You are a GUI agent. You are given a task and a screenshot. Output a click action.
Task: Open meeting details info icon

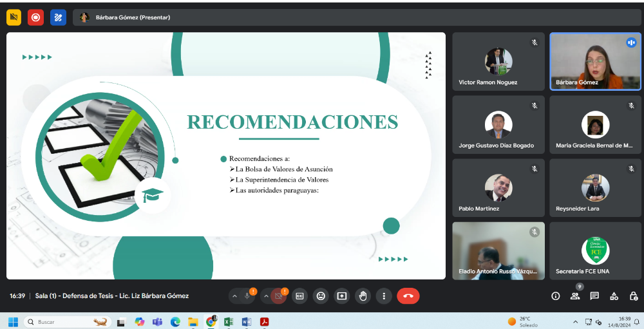pos(556,296)
